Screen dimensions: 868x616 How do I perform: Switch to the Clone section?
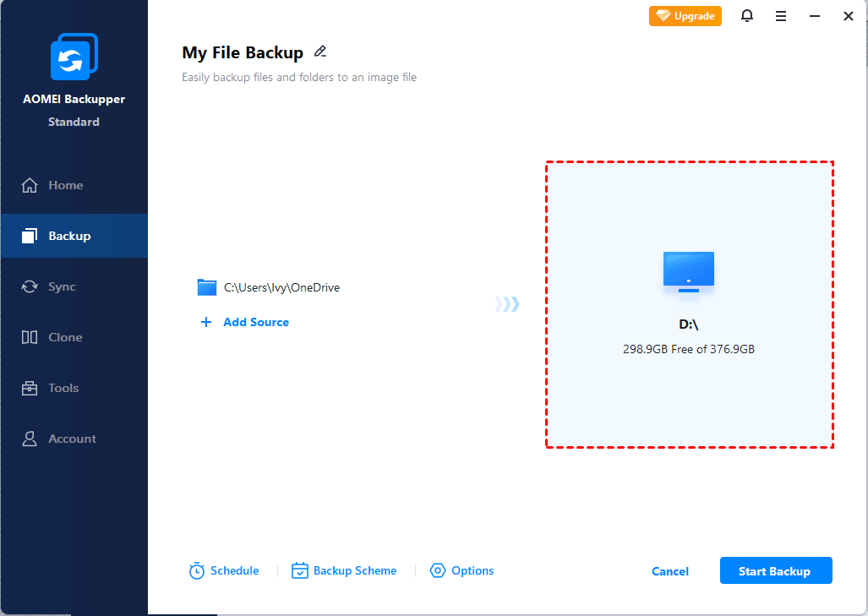(x=65, y=337)
